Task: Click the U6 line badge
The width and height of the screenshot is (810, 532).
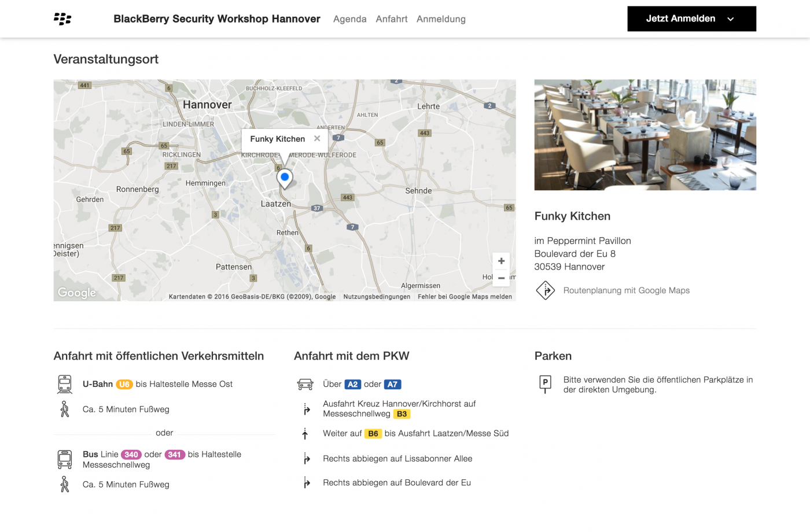Action: [x=124, y=384]
